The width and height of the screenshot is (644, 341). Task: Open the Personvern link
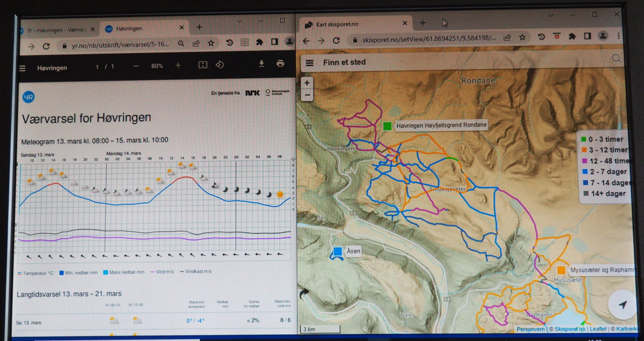tap(531, 329)
